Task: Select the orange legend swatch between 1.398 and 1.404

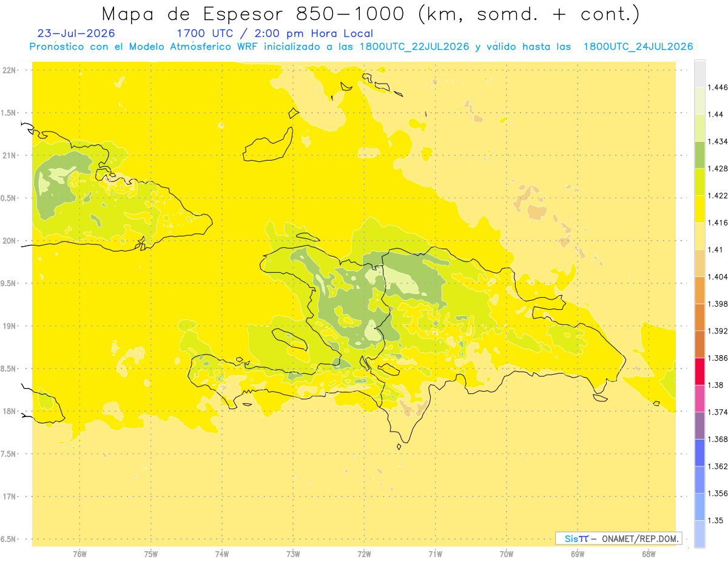Action: tap(699, 290)
